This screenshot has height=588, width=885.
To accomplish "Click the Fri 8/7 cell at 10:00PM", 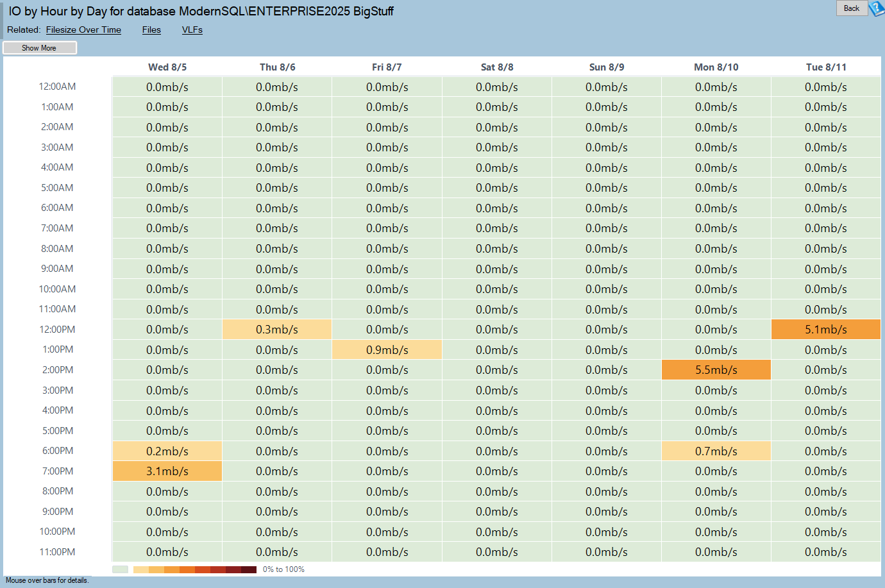I will click(387, 532).
